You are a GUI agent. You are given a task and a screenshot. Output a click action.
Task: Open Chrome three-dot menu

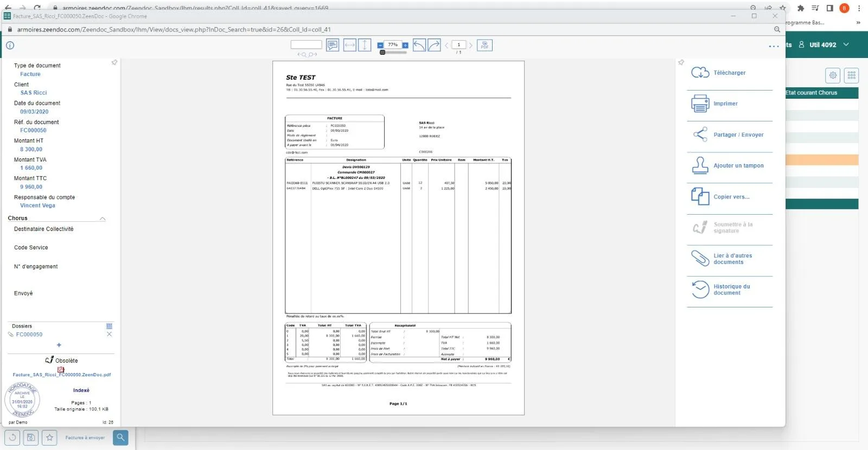point(859,8)
